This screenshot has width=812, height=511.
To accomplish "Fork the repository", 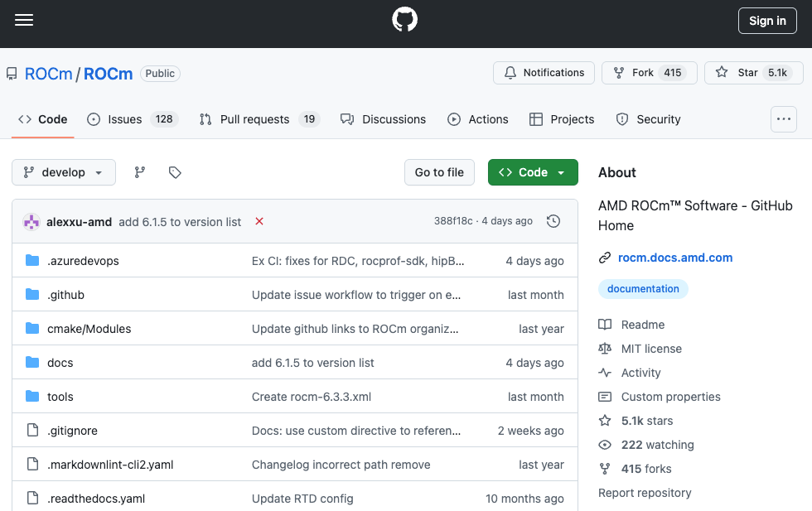I will coord(650,73).
